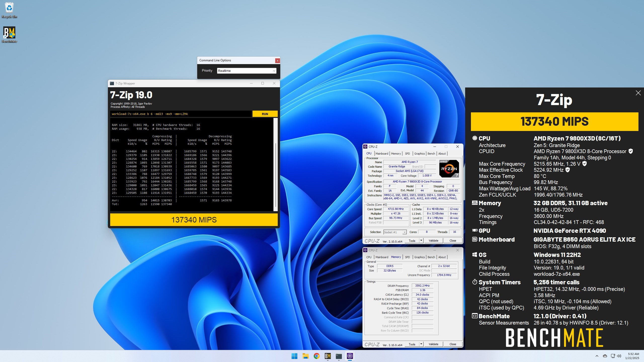Click the Memory module icon in BenchMate
This screenshot has width=644, height=362.
click(475, 203)
